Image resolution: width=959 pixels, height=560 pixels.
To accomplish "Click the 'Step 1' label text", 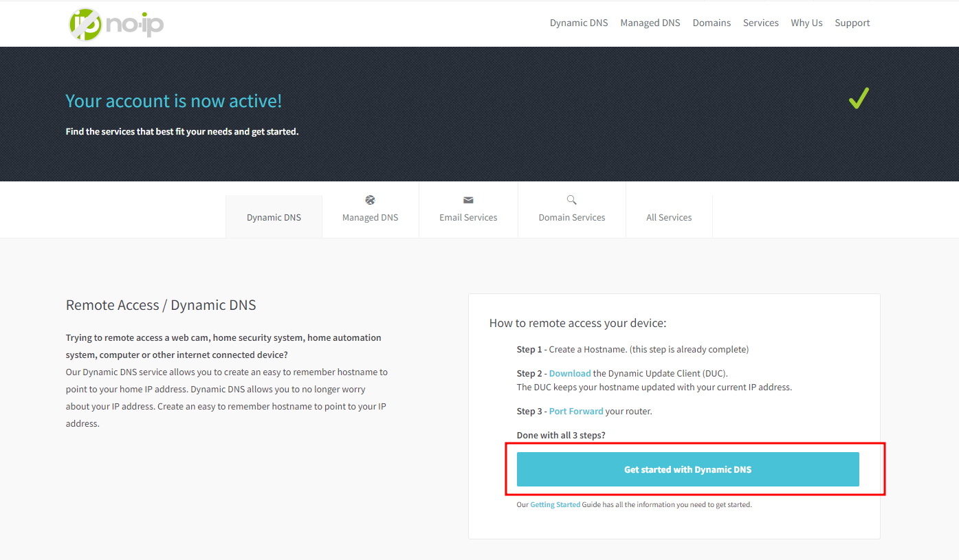I will tap(529, 349).
